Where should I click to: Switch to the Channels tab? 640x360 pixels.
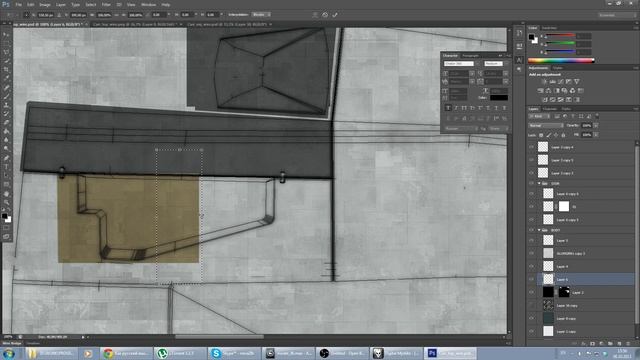(549, 109)
